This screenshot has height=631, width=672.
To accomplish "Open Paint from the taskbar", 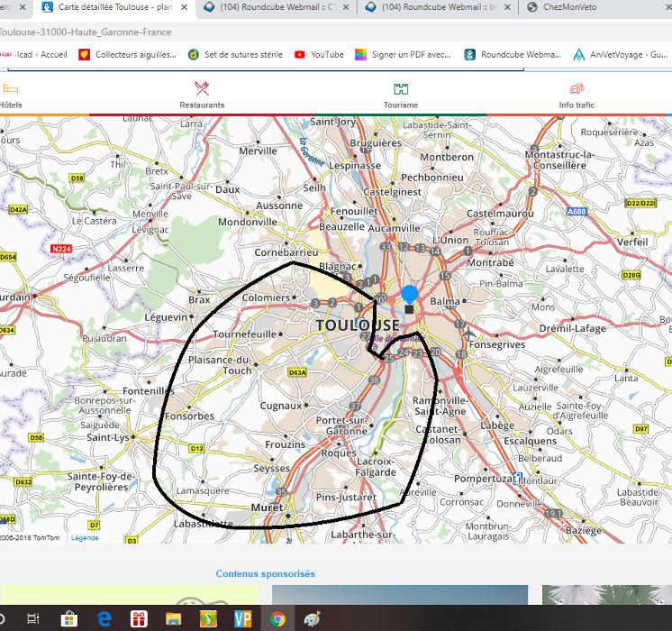I will (x=313, y=618).
